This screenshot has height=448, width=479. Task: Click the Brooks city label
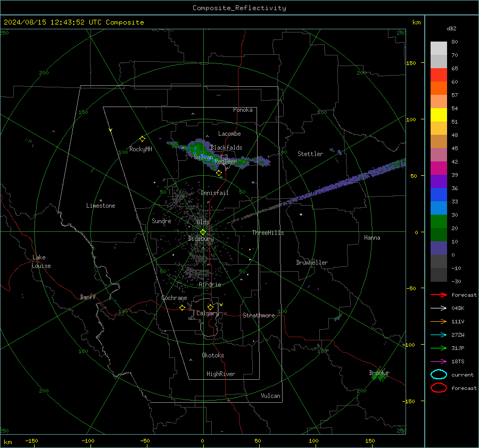pos(378,373)
